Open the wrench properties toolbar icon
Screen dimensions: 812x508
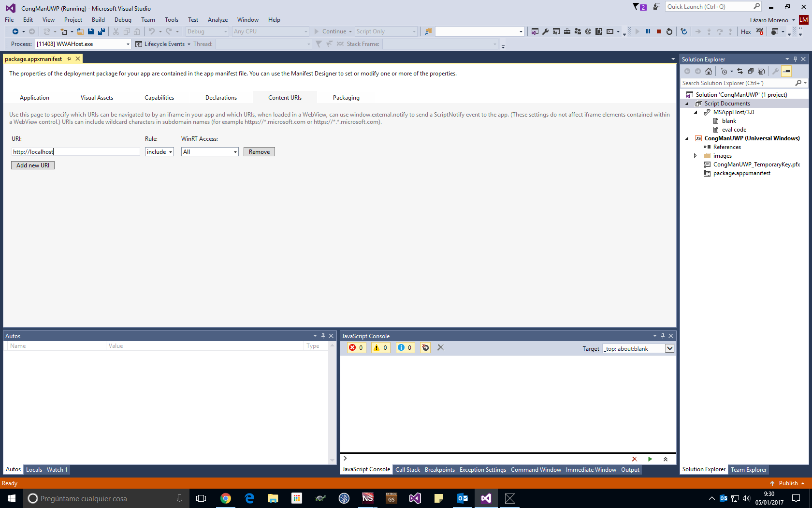[546, 31]
